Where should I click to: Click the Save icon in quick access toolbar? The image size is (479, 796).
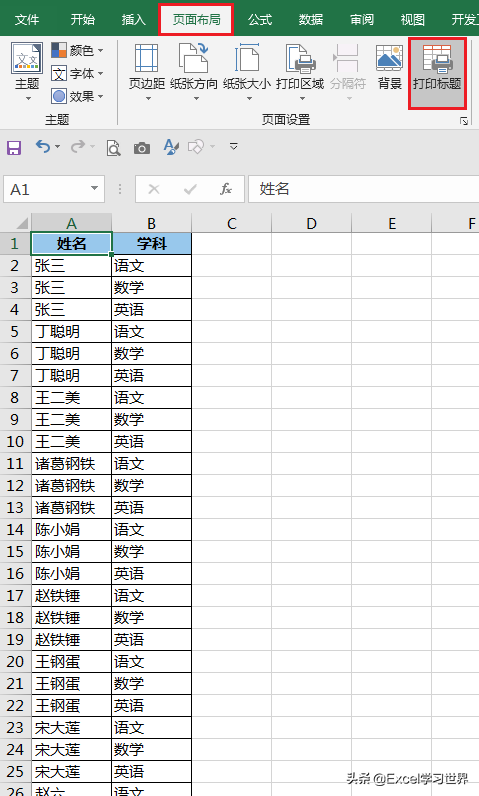pos(14,148)
